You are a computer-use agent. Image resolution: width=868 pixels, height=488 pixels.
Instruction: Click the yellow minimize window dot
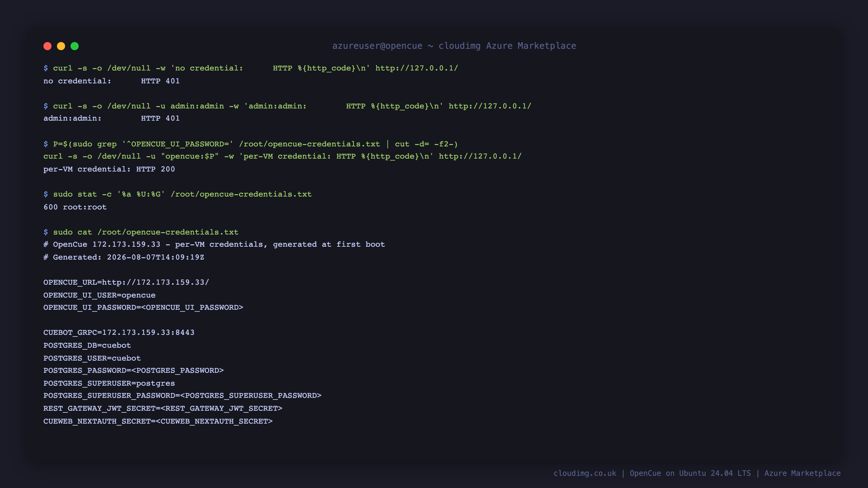[61, 46]
